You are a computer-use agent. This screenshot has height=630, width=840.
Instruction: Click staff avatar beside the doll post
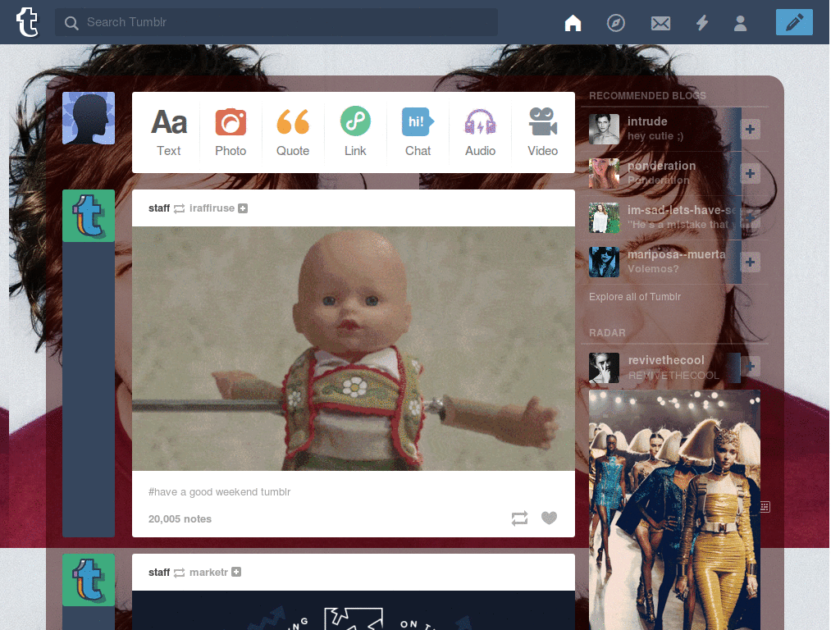pos(89,216)
